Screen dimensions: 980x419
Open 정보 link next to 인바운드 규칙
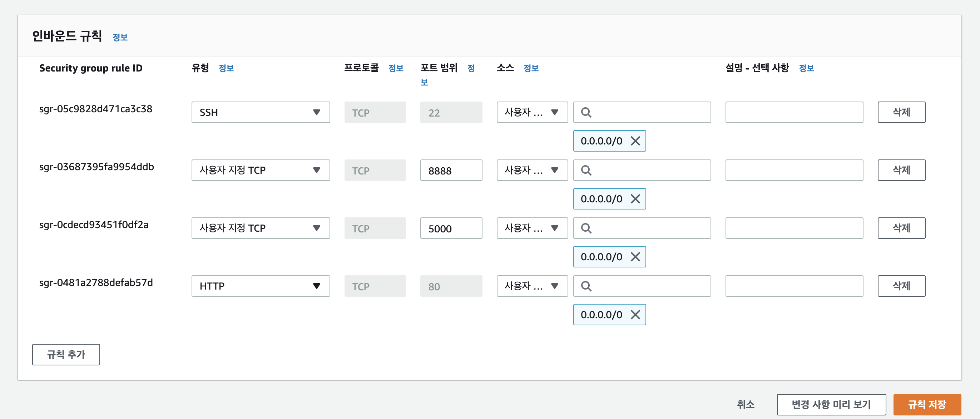(120, 37)
